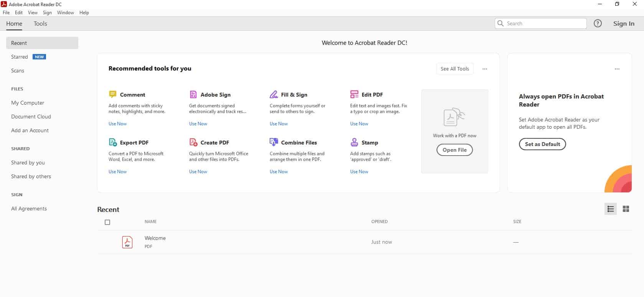Open options menu on default app card
The image size is (644, 297).
[x=617, y=69]
